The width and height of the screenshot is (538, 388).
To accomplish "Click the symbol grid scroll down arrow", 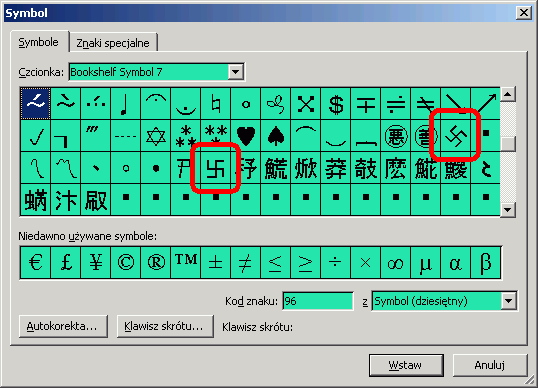I will point(508,210).
